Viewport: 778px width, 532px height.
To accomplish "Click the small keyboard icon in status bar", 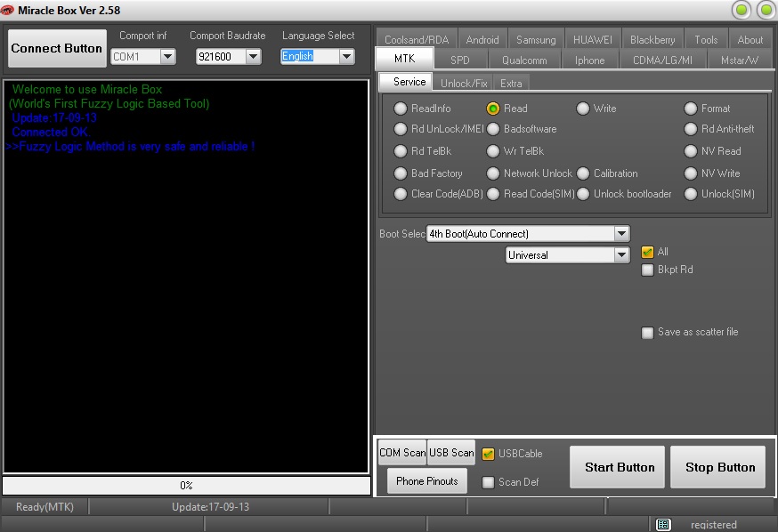I will (663, 525).
